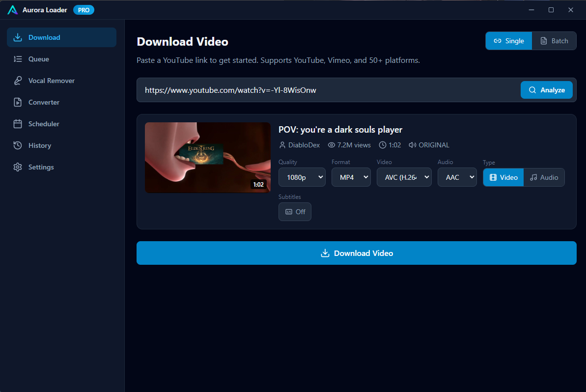Click the Analyze button
The width and height of the screenshot is (586, 392).
click(547, 90)
